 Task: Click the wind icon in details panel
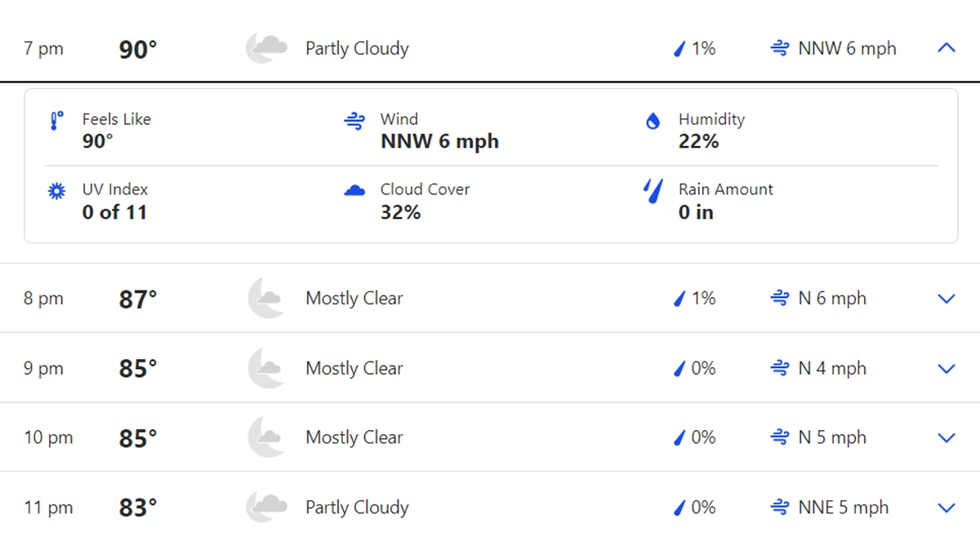[354, 122]
